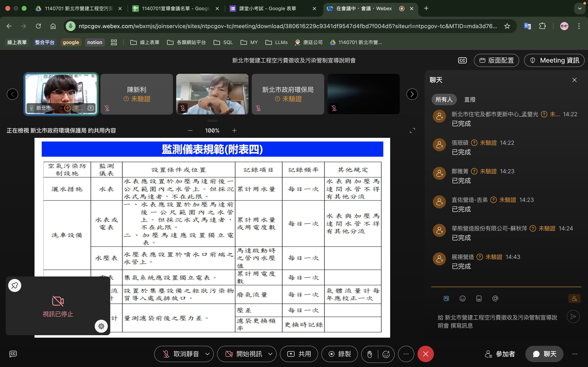The height and width of the screenshot is (367, 588).
Task: Open the 參加者 participants list
Action: point(500,354)
